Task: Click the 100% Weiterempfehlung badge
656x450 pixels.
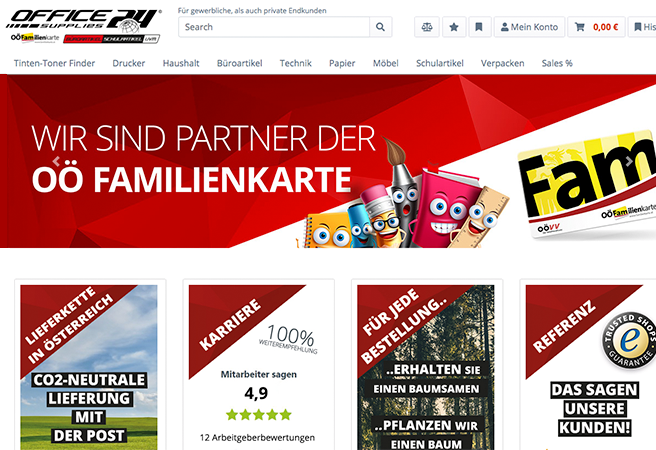Action: (x=290, y=339)
